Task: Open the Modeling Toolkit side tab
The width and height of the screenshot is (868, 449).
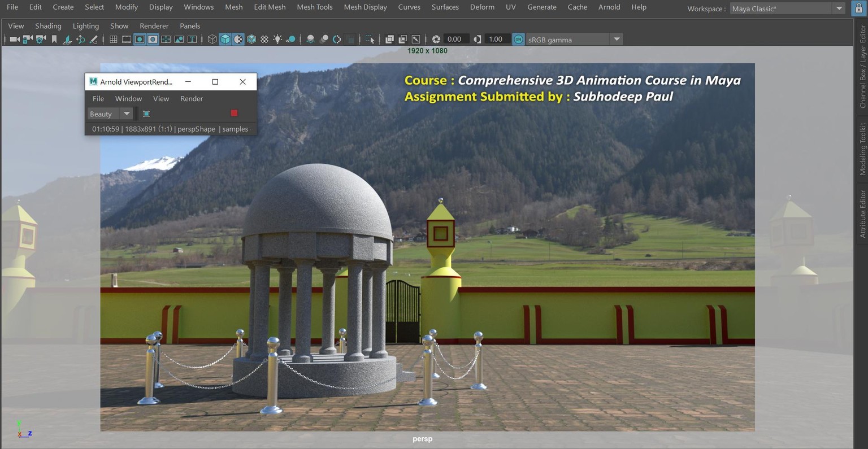Action: [862, 149]
